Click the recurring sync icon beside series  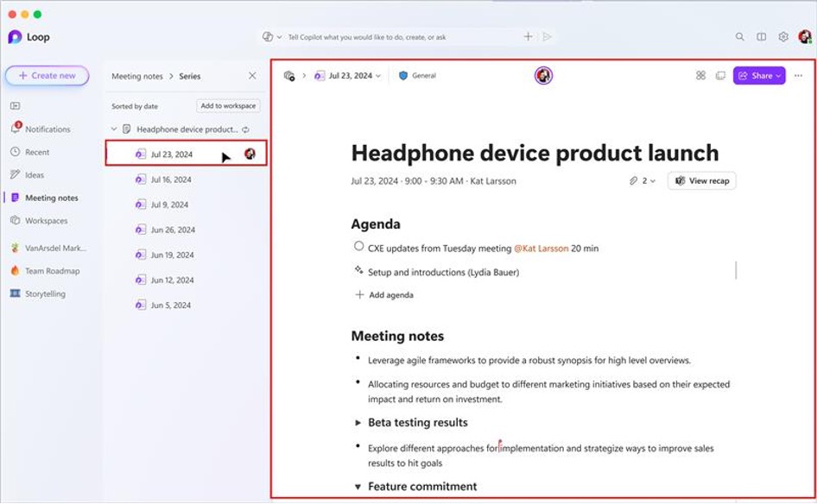[x=245, y=129]
